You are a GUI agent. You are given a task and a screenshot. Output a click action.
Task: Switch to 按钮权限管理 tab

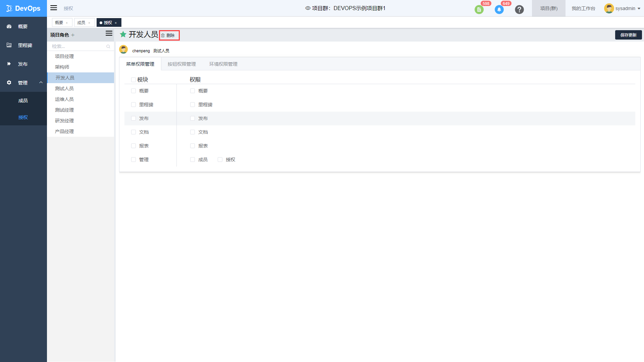pos(181,64)
